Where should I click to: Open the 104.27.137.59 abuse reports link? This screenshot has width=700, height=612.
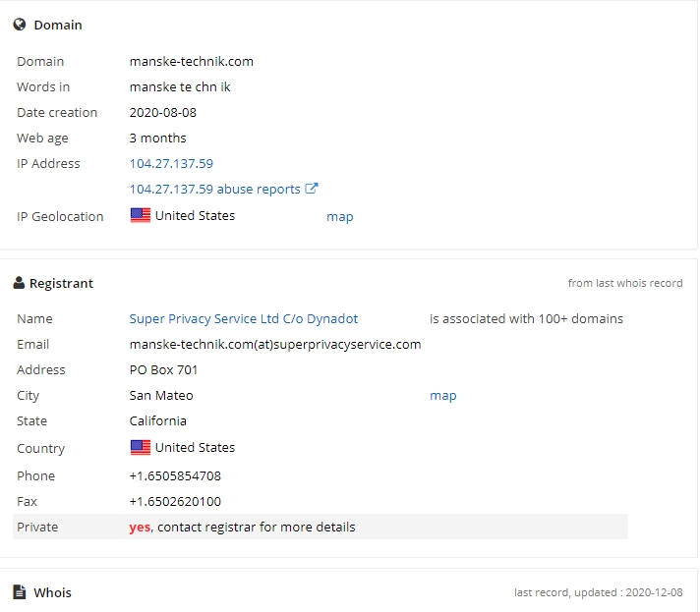click(215, 189)
